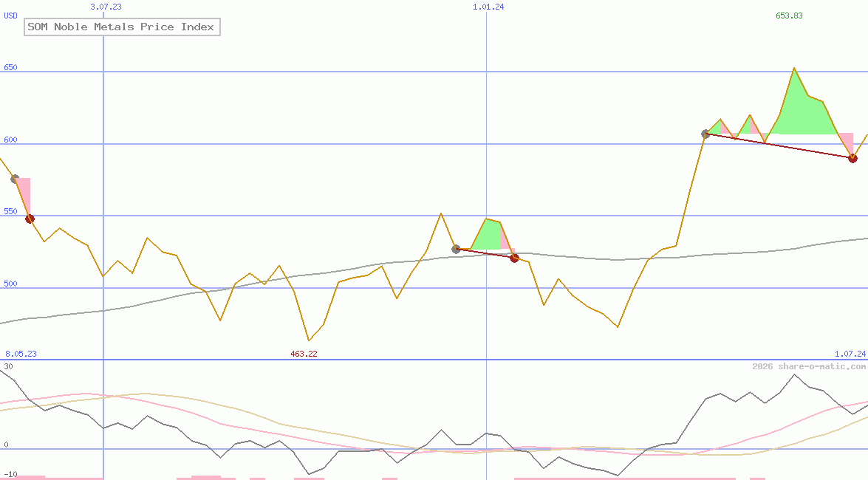
Task: Click the red exit marker near 1.07.24
Action: pyautogui.click(x=853, y=158)
